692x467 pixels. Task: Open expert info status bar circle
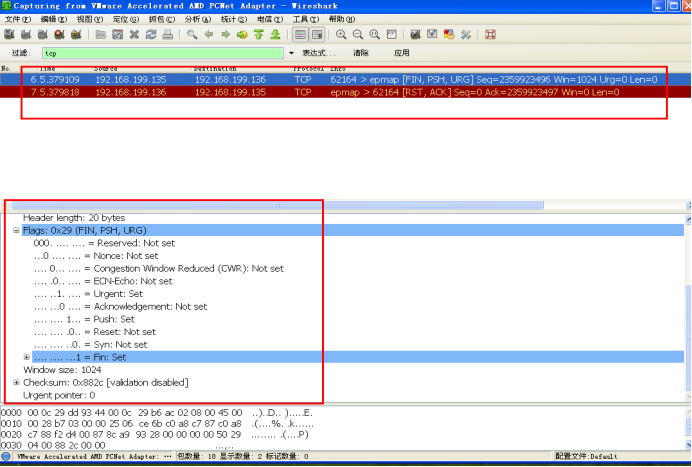(6, 456)
